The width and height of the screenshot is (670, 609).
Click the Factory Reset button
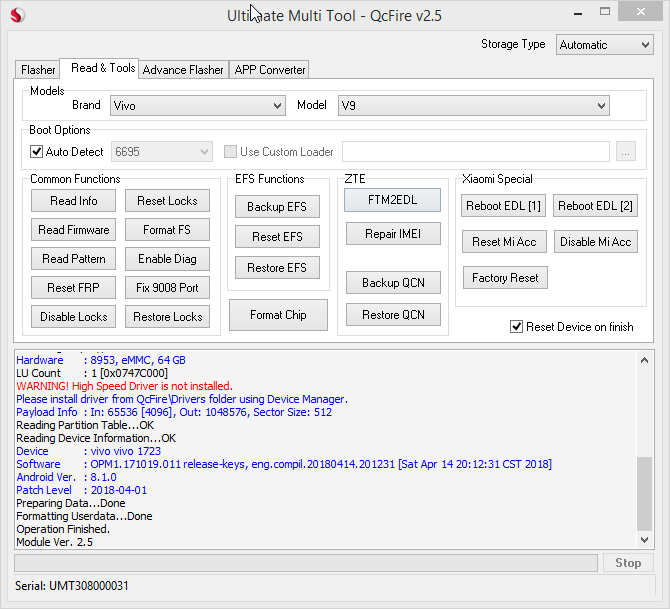[505, 278]
